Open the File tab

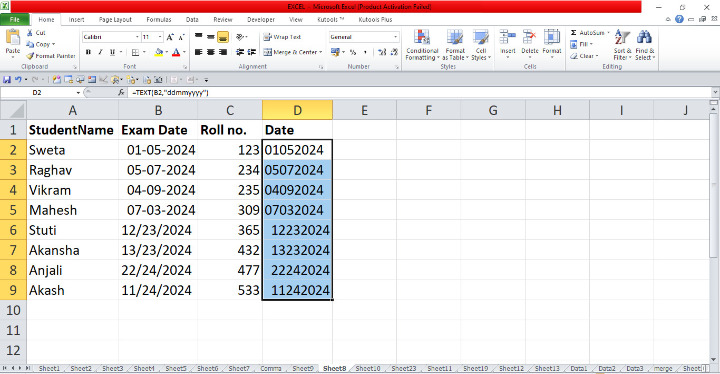15,19
